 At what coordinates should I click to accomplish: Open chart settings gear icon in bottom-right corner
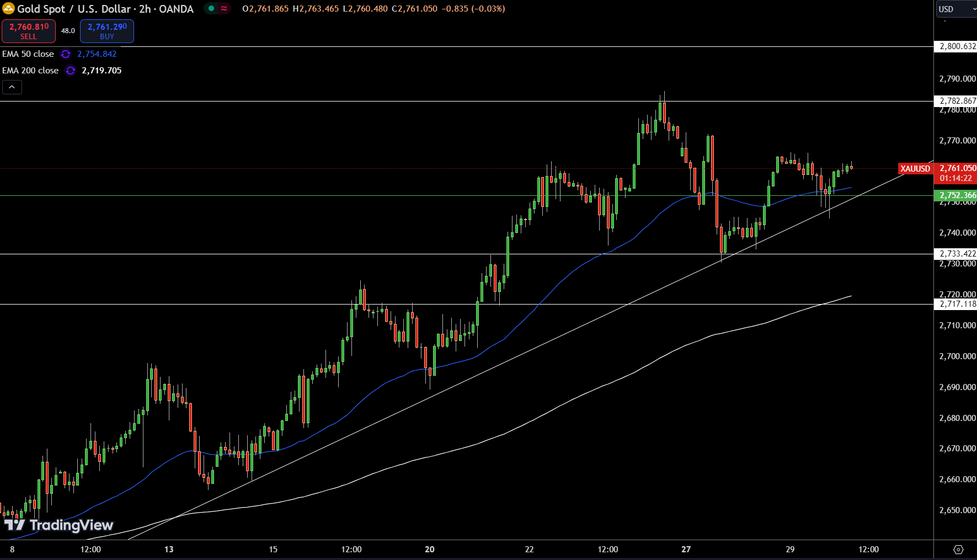[958, 550]
